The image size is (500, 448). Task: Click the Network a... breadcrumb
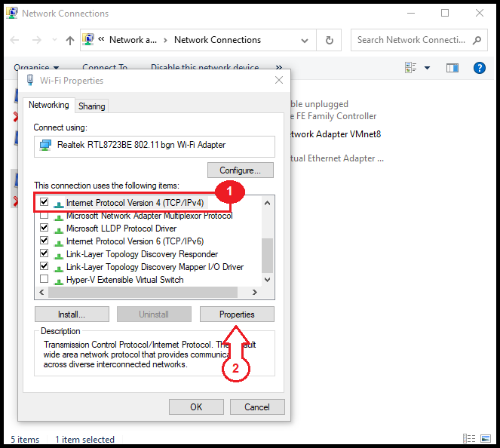[x=133, y=40]
